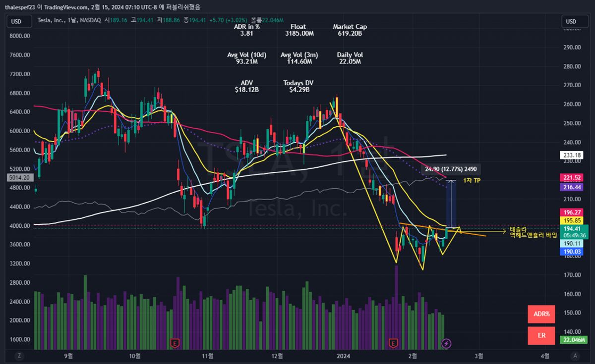Click the 2024 label on time axis
This screenshot has height=364, width=595.
point(343,355)
